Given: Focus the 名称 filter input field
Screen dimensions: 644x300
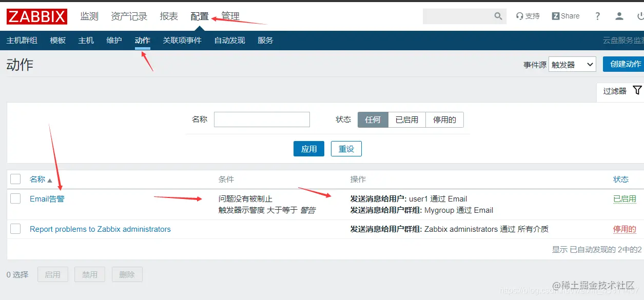Looking at the screenshot, I should tap(262, 119).
